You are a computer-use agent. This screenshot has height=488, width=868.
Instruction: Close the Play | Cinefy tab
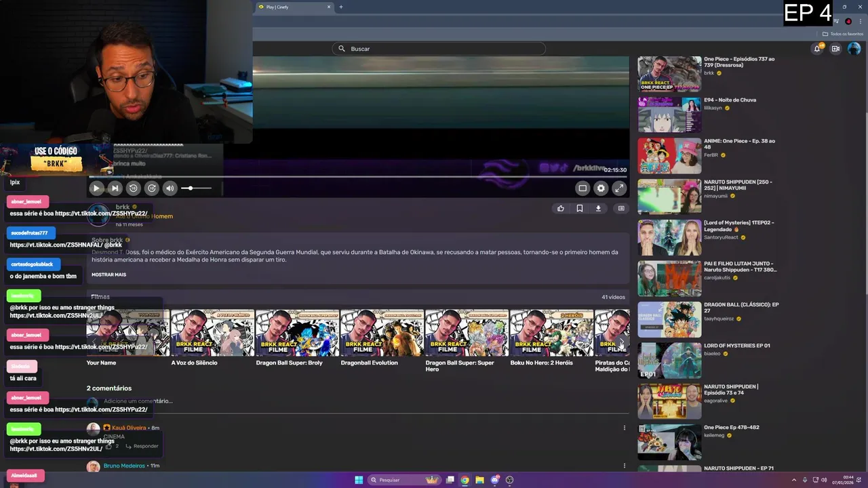click(x=329, y=7)
